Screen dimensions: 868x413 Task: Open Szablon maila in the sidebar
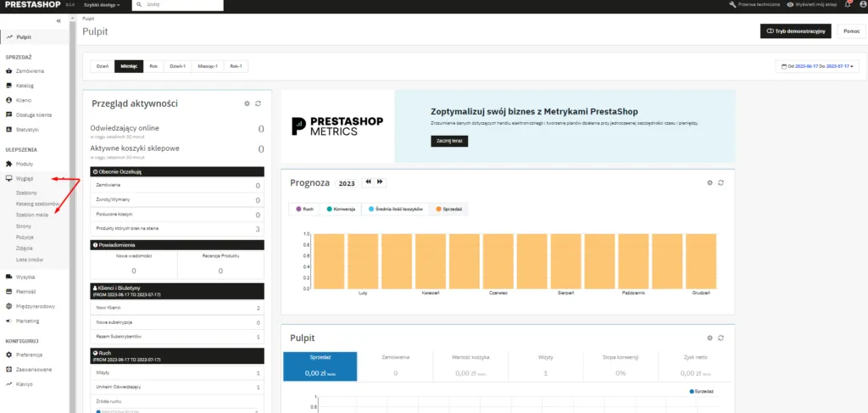(32, 215)
